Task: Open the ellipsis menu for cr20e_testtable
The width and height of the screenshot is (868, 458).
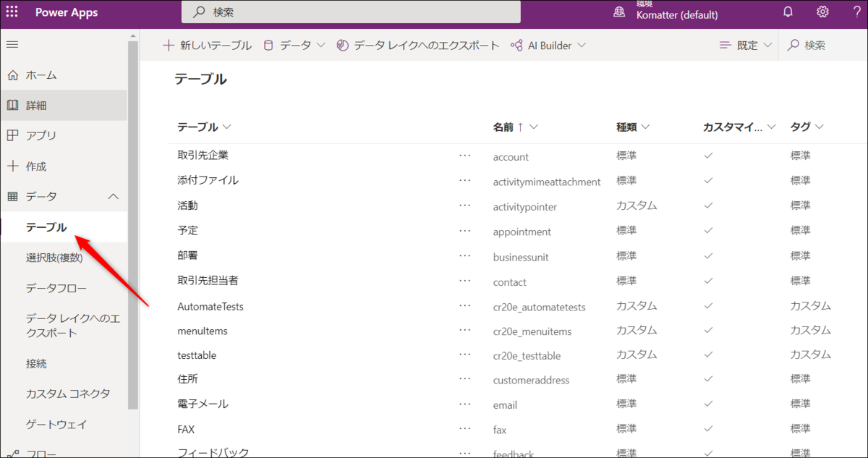Action: pyautogui.click(x=464, y=355)
